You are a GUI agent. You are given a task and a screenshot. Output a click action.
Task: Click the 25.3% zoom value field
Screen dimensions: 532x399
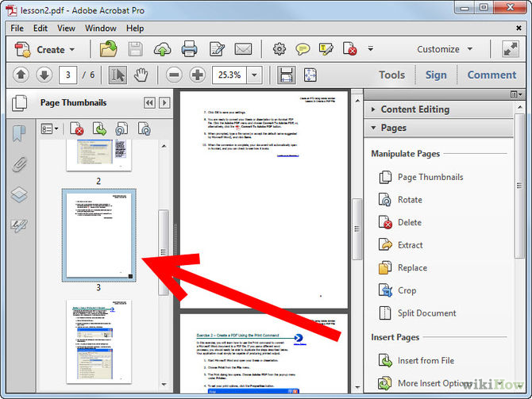[229, 75]
